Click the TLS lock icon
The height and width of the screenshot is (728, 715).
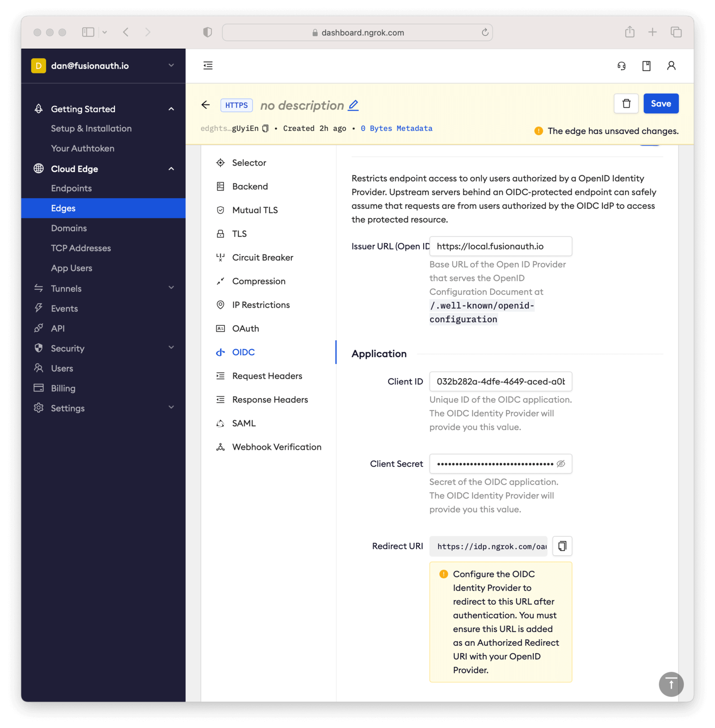[x=220, y=234]
